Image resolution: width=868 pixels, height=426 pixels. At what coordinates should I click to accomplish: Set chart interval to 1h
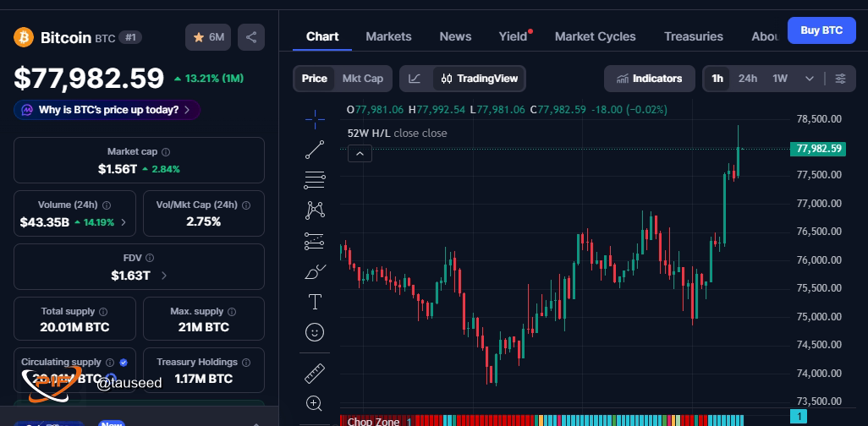coord(717,79)
